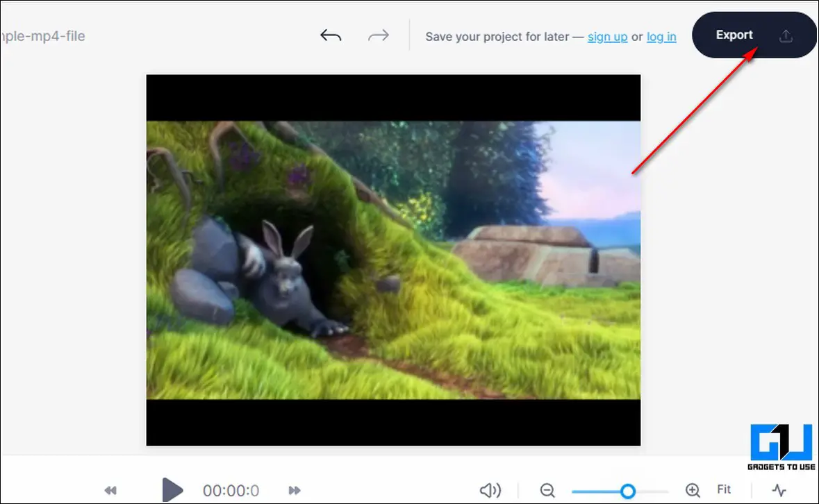Image resolution: width=819 pixels, height=504 pixels.
Task: Click the video preview canvas
Action: (x=393, y=260)
